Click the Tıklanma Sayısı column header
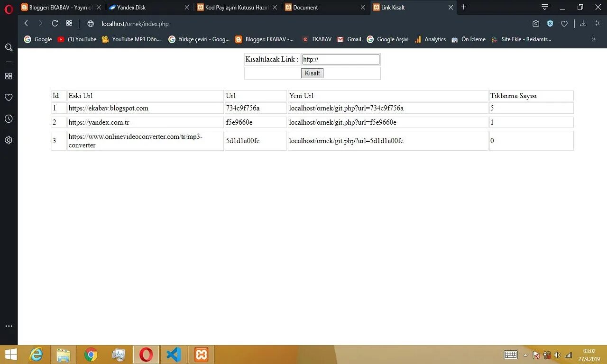The height and width of the screenshot is (364, 607). [x=531, y=96]
